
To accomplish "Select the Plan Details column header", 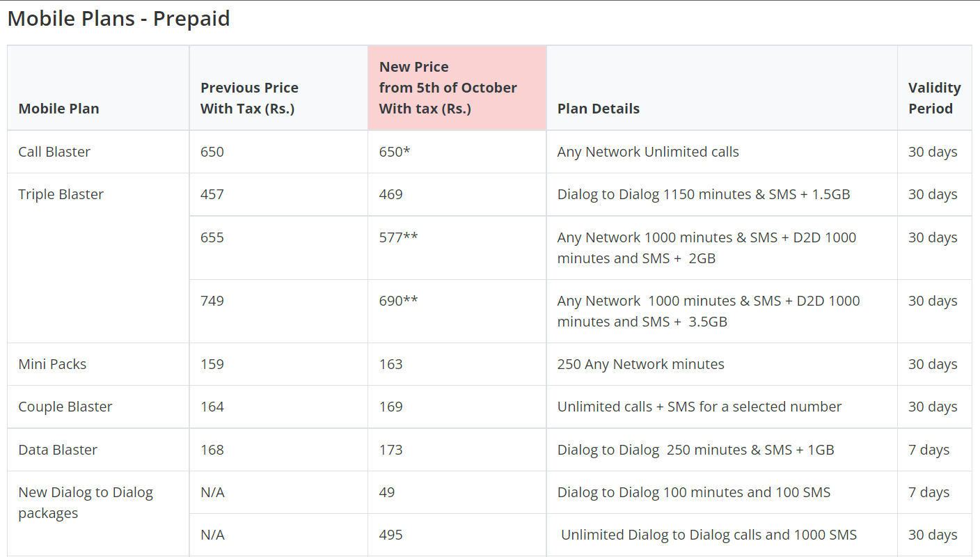I will [x=598, y=109].
